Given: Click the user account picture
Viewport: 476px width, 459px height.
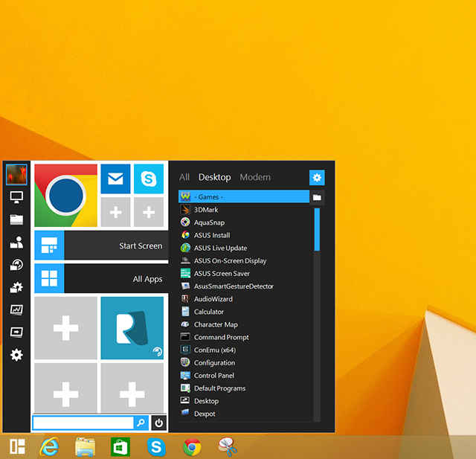Looking at the screenshot, I should (16, 175).
